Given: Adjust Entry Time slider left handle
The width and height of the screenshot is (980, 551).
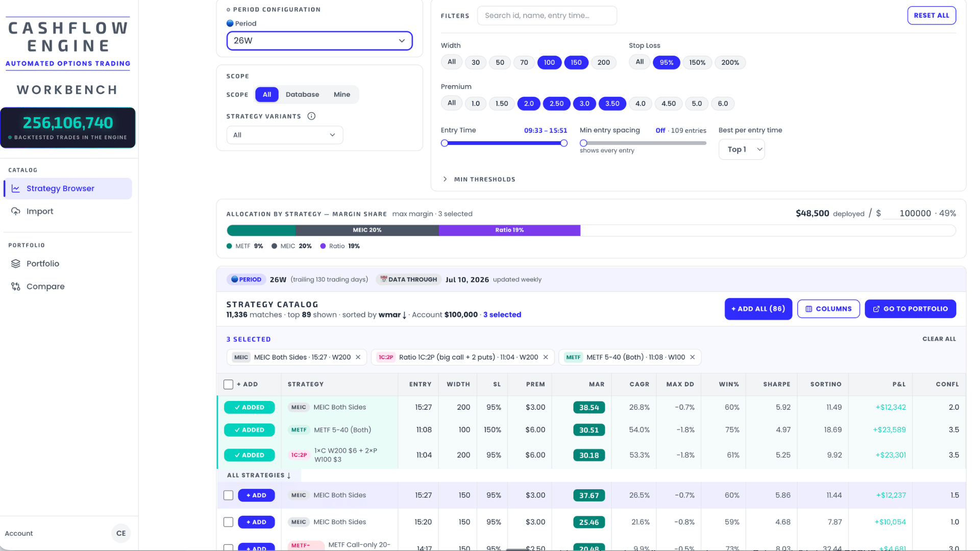Looking at the screenshot, I should tap(445, 143).
